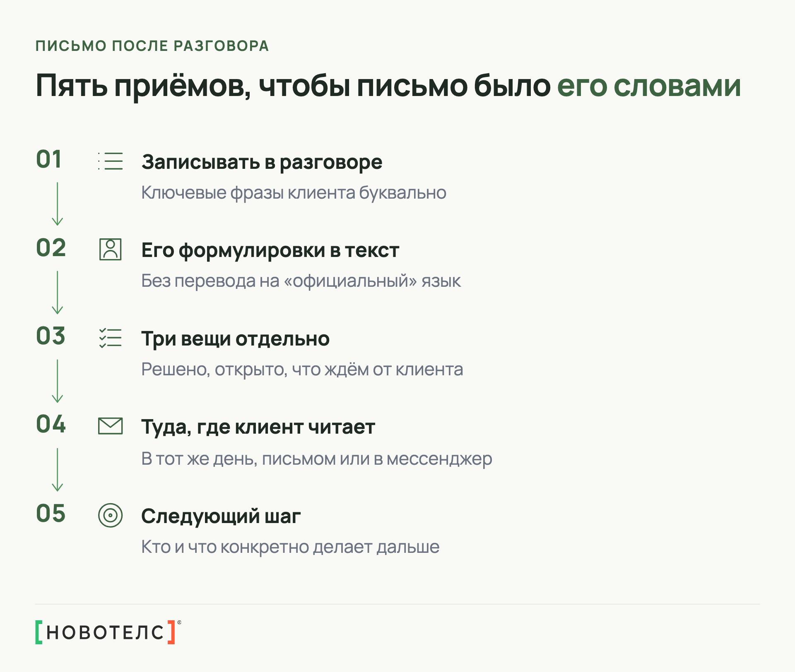795x672 pixels.
Task: Click the person portrait icon beside 'Его формулировки в текст'
Action: pyautogui.click(x=111, y=250)
